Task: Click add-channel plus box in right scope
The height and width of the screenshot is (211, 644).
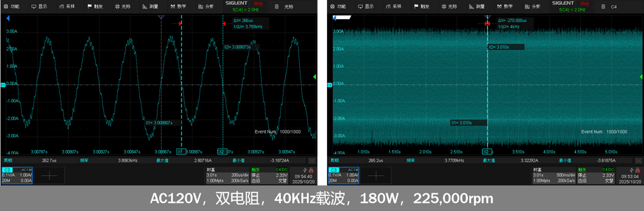Action: tap(376, 176)
